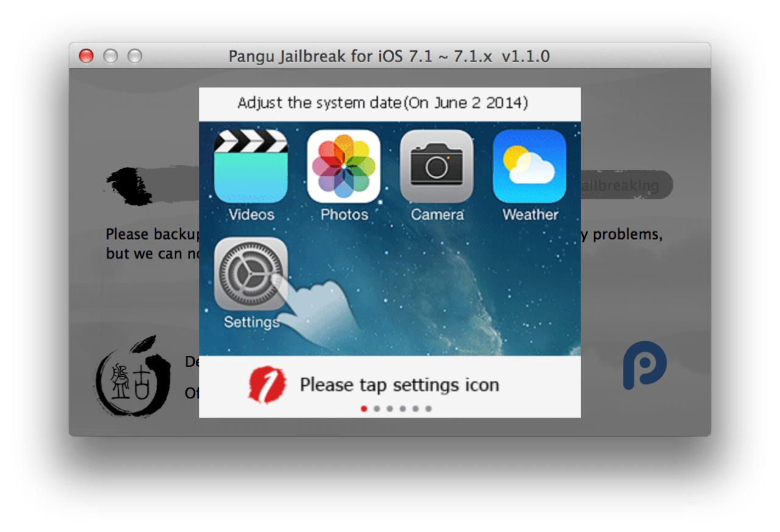Click the "Please tap settings icon" instruction
Image resolution: width=780 pixels, height=532 pixels.
tap(400, 385)
